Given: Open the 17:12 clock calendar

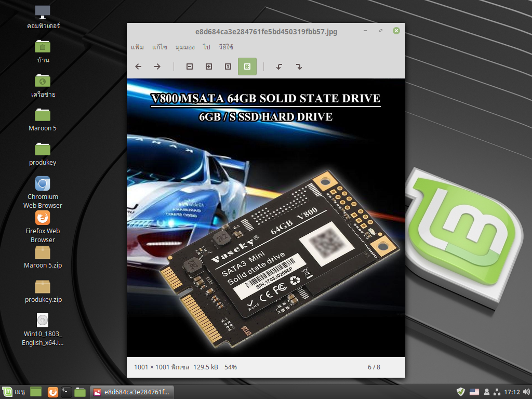Looking at the screenshot, I should tap(512, 392).
